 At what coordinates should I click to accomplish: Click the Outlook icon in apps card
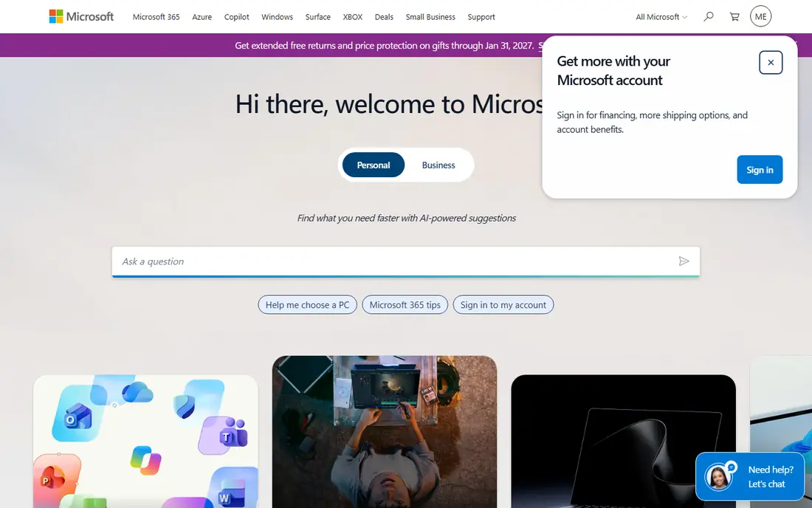78,417
